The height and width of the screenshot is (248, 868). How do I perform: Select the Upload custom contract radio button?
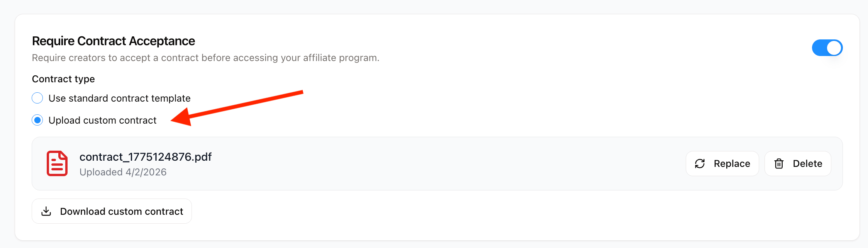37,120
